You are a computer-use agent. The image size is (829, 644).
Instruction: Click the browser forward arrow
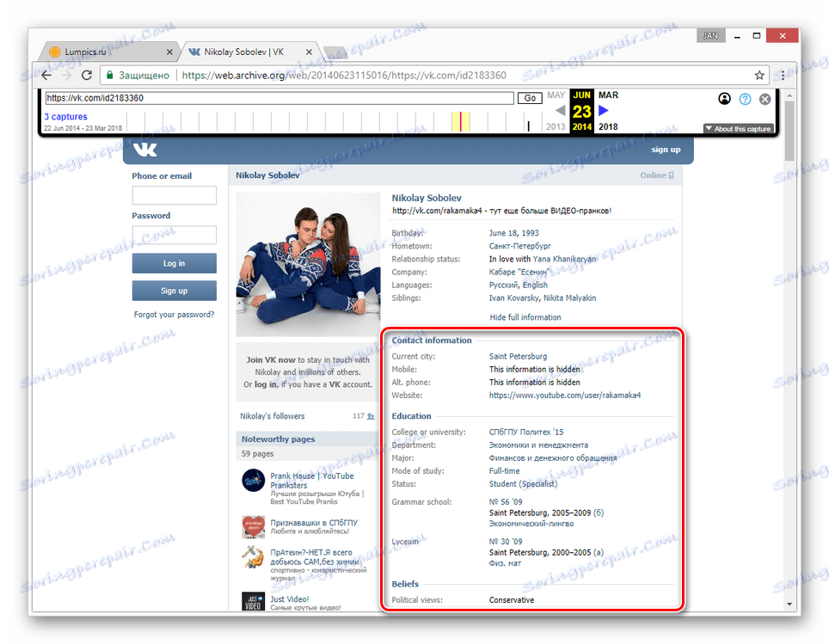tap(66, 75)
